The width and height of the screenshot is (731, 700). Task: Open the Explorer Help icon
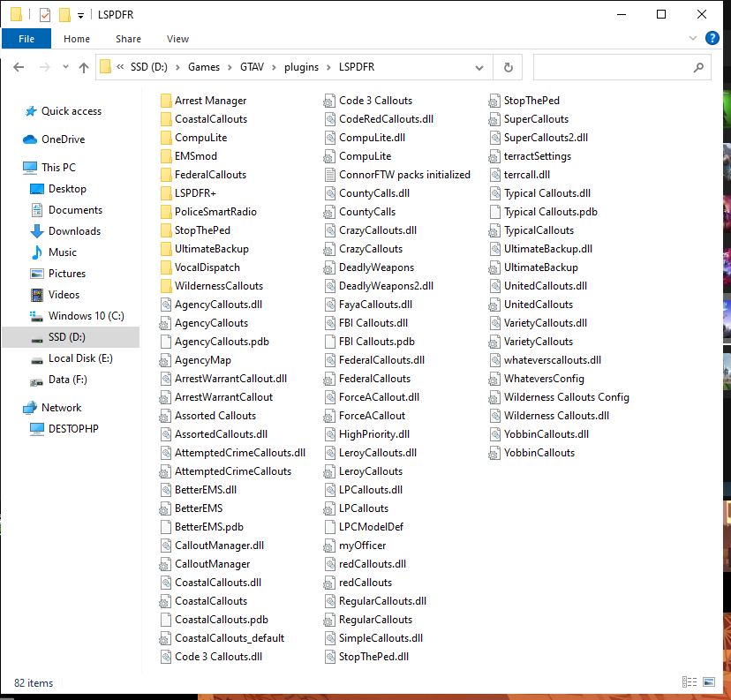point(712,38)
